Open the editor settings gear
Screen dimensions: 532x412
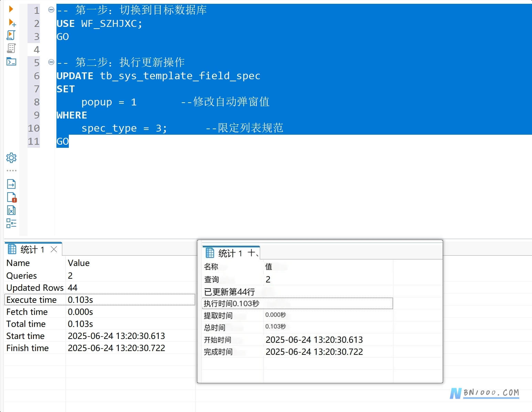point(11,158)
